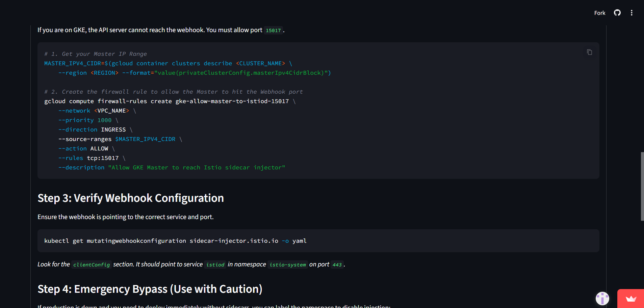
Task: Click the '--direction INGRESS' line
Action: point(96,130)
